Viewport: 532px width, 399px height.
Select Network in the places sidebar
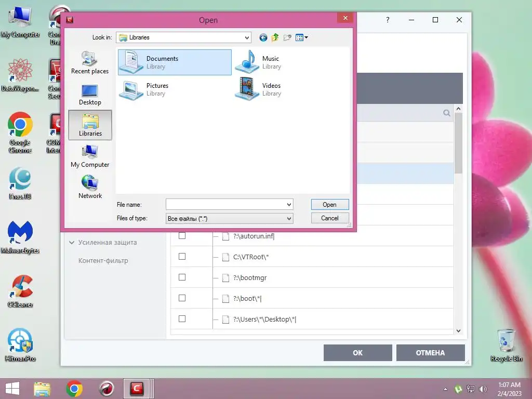tap(90, 187)
